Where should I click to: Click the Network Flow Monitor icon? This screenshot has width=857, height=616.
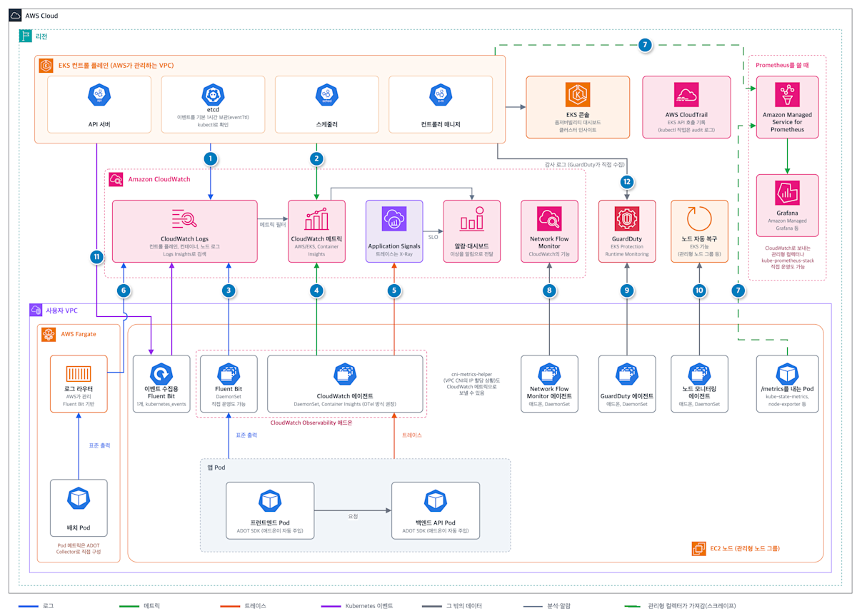(549, 218)
